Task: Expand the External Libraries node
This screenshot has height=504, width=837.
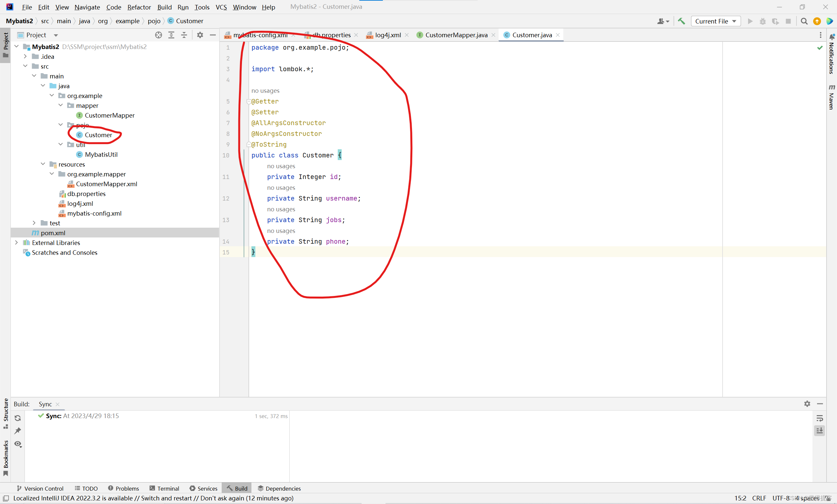Action: coord(16,242)
